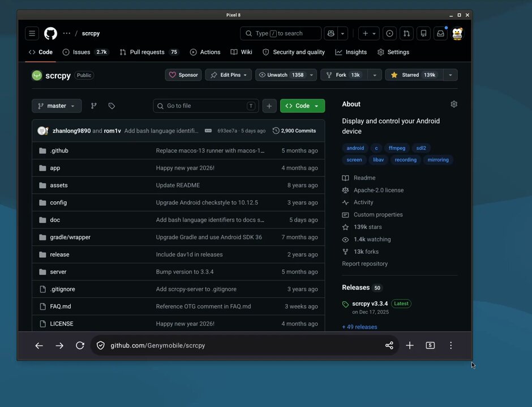
Task: Open the Insights tab
Action: point(351,52)
